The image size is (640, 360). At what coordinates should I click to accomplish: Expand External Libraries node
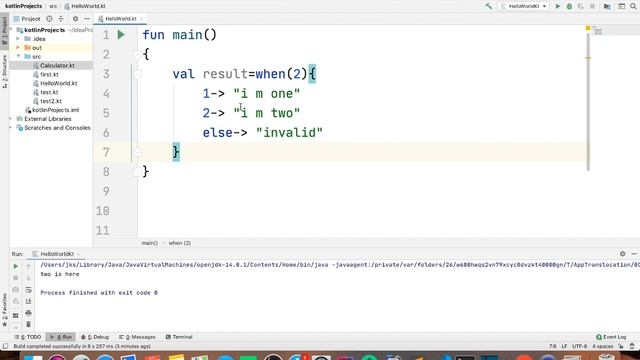click(x=11, y=119)
